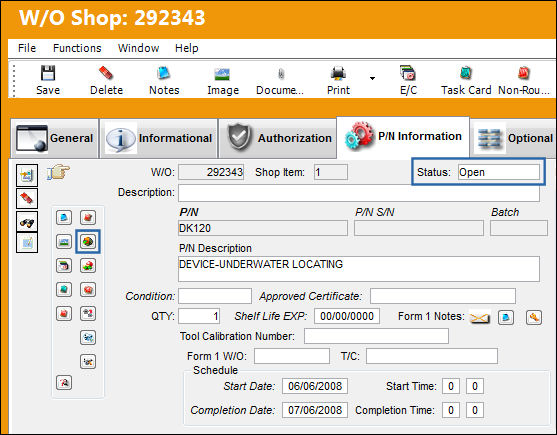Viewport: 557px width, 435px height.
Task: Click the Start Date field
Action: (x=315, y=386)
